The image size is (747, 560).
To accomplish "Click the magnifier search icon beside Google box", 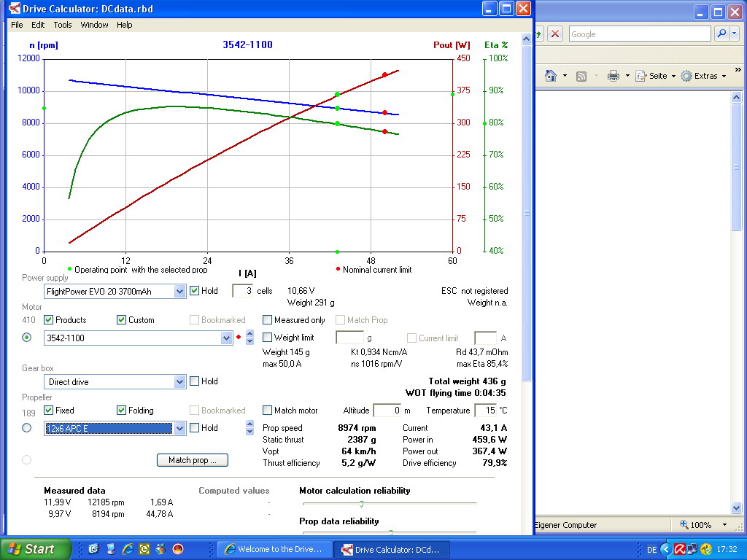I will tap(721, 34).
